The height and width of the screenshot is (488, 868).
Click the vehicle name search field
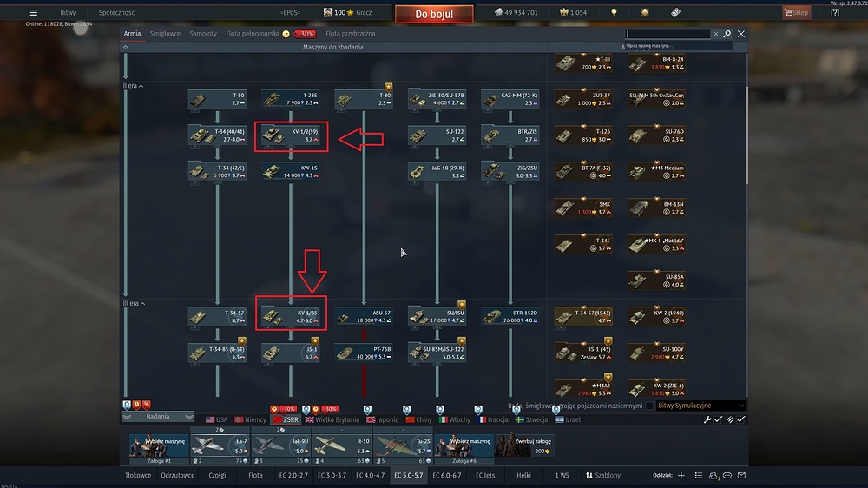pos(667,34)
